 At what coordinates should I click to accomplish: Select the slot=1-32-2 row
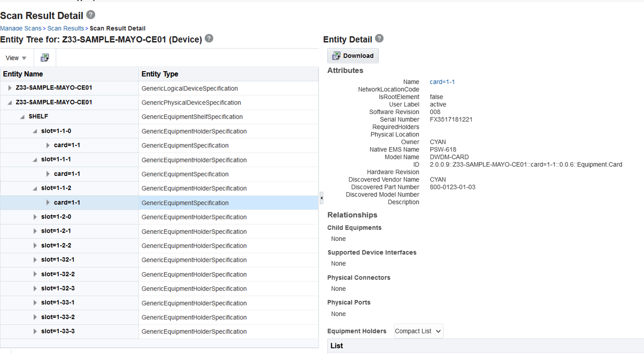pos(58,274)
